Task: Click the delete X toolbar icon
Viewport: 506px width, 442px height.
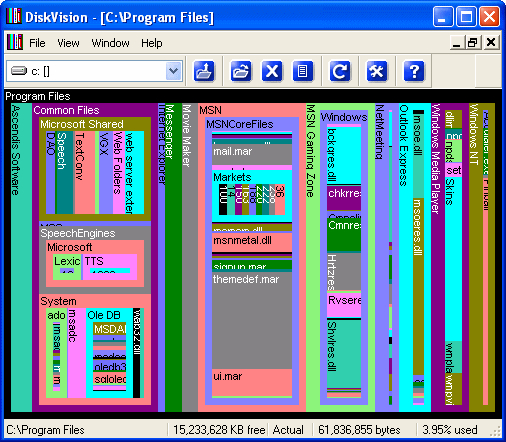Action: [x=272, y=71]
